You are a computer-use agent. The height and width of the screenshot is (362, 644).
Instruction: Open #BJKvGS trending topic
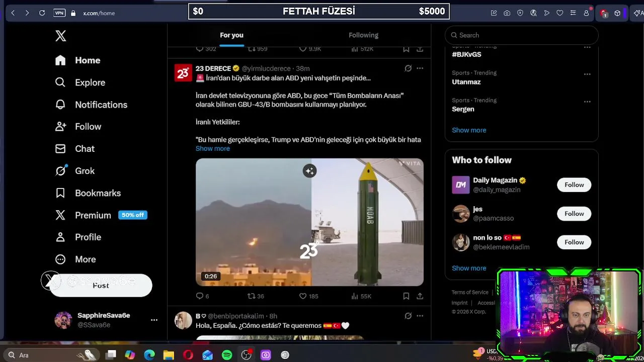[x=466, y=54]
